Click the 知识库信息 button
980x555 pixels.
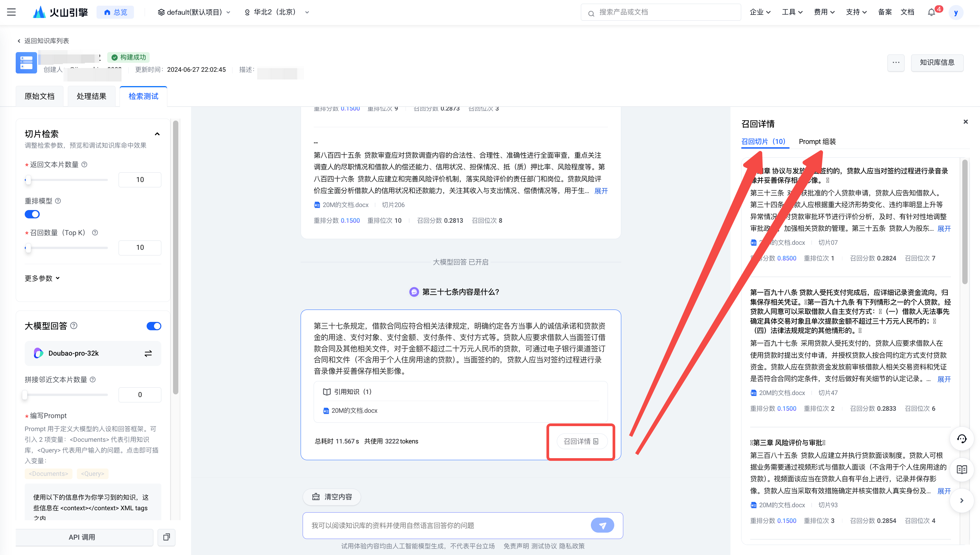937,62
